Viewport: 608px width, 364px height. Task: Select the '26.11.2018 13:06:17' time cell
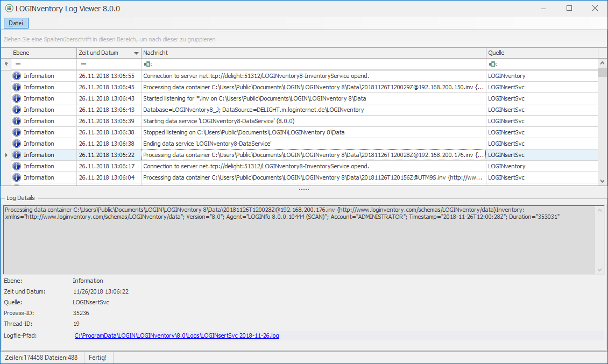(109, 166)
